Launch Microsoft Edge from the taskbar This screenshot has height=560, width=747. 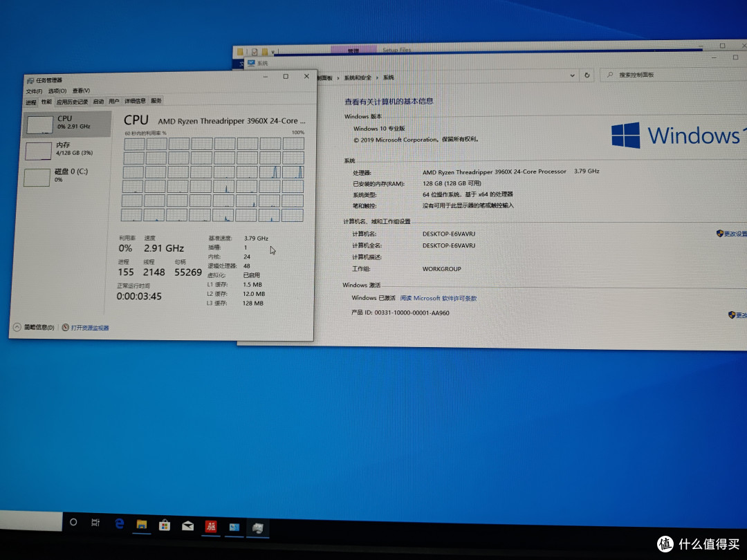point(119,524)
